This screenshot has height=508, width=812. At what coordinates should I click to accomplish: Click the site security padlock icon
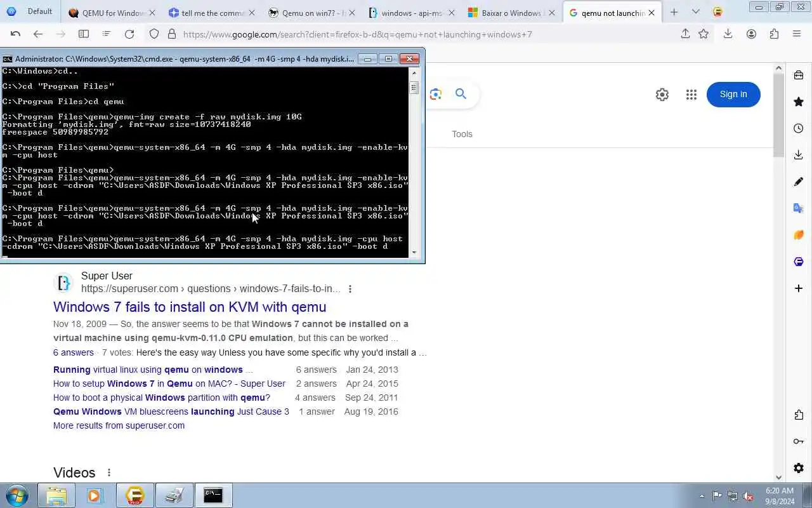(x=171, y=34)
